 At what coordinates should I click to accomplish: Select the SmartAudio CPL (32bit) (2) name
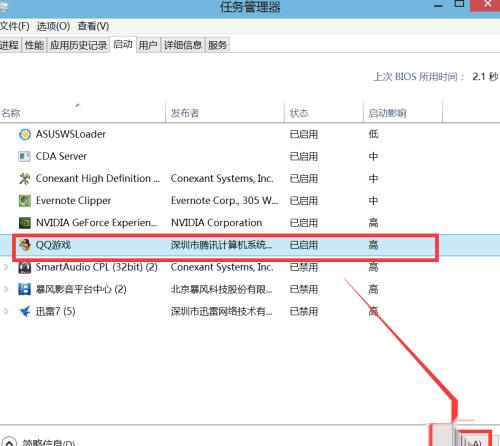point(97,267)
